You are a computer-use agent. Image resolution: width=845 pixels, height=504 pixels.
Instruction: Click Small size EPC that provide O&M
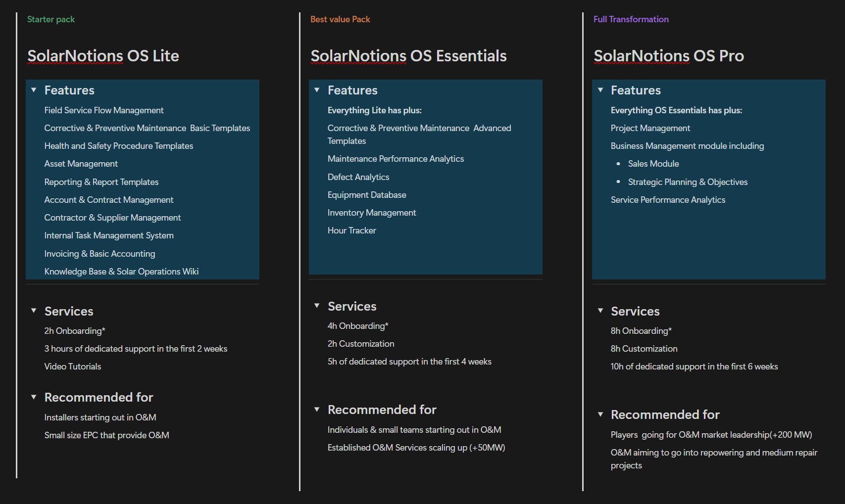point(106,435)
